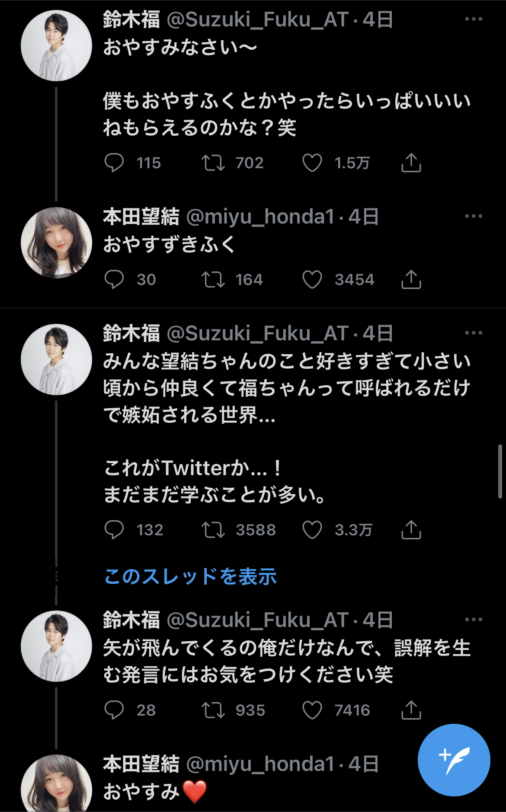
Task: Reply to the tweet with 28 replies
Action: (x=114, y=710)
